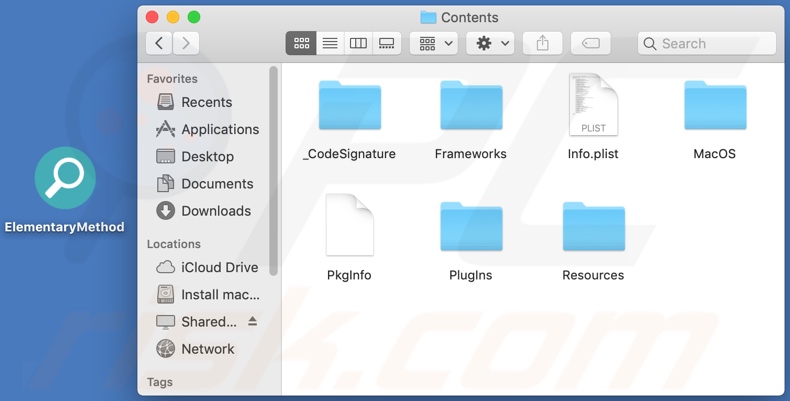The image size is (790, 401).
Task: Select the _CodeSignature folder icon
Action: [350, 105]
